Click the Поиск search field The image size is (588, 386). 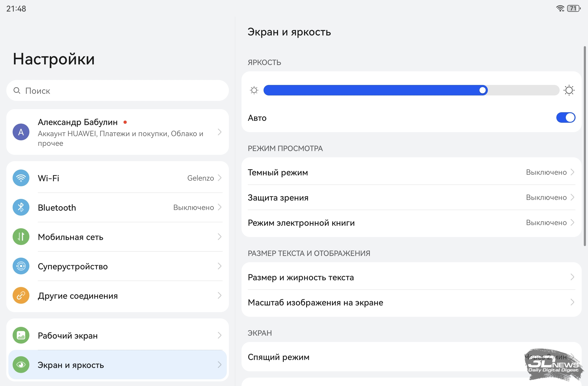point(118,91)
